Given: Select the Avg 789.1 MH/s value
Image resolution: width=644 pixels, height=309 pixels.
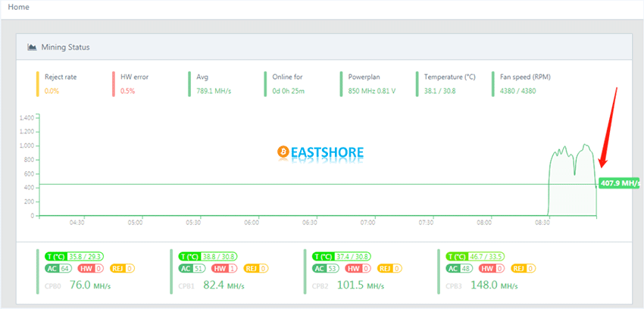Looking at the screenshot, I should click(x=214, y=91).
